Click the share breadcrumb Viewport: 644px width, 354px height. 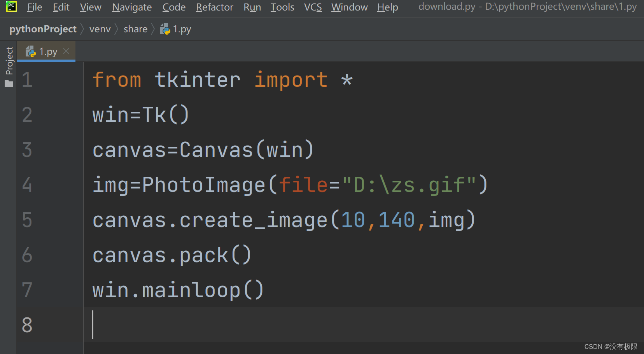point(136,29)
